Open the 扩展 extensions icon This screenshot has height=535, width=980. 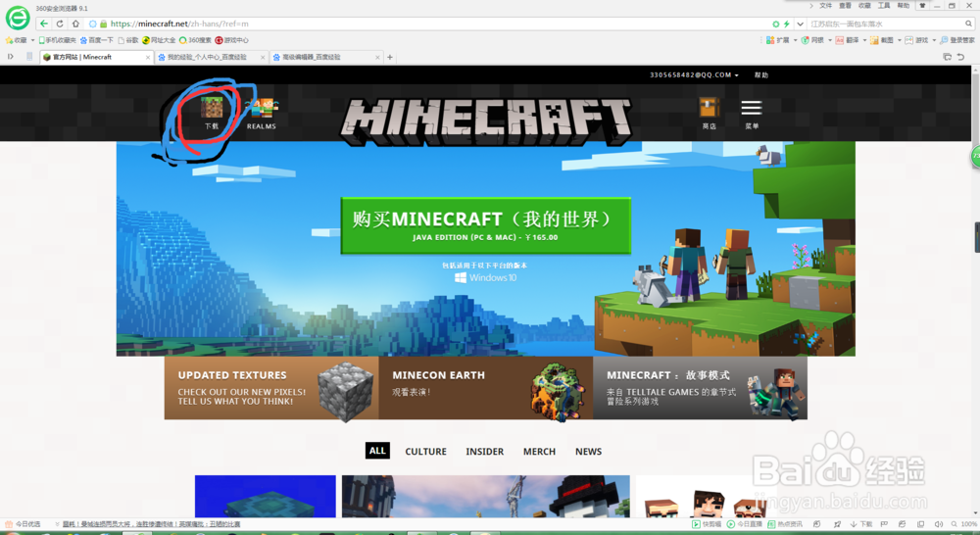(x=770, y=40)
